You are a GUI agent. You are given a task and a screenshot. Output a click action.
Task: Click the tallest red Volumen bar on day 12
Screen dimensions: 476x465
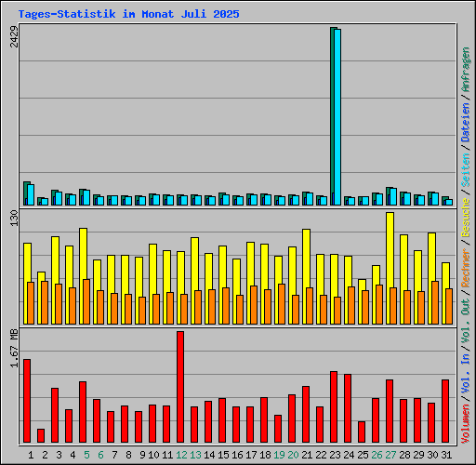(180, 387)
